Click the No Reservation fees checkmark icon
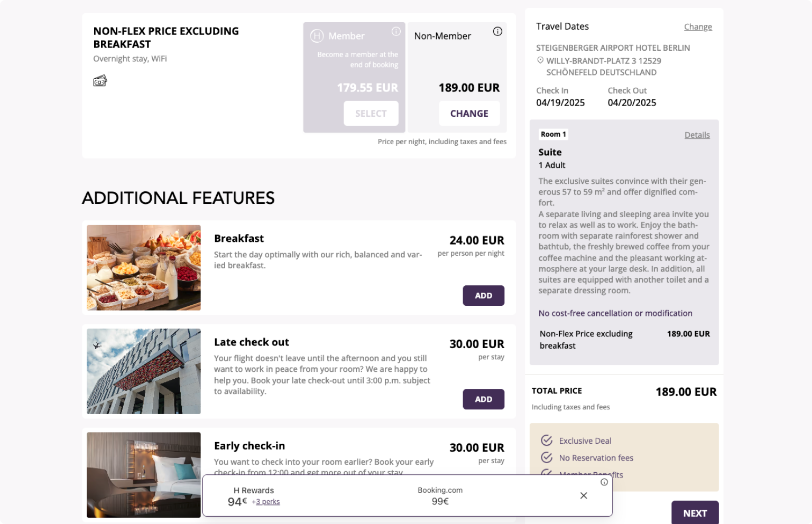 point(547,457)
